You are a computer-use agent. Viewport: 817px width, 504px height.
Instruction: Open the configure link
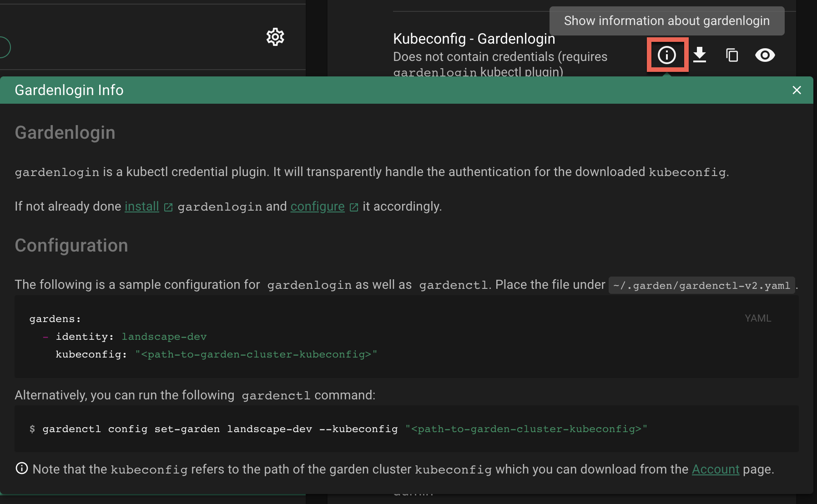[x=317, y=207]
